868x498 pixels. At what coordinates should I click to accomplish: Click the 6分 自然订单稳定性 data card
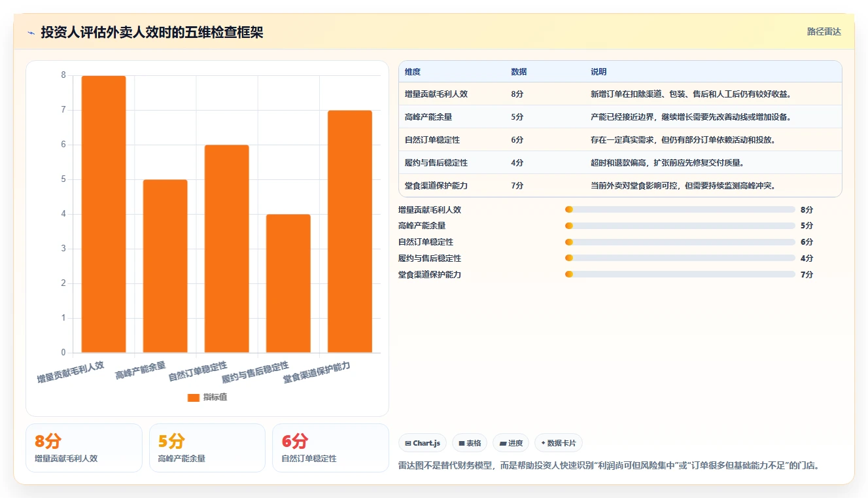click(330, 448)
